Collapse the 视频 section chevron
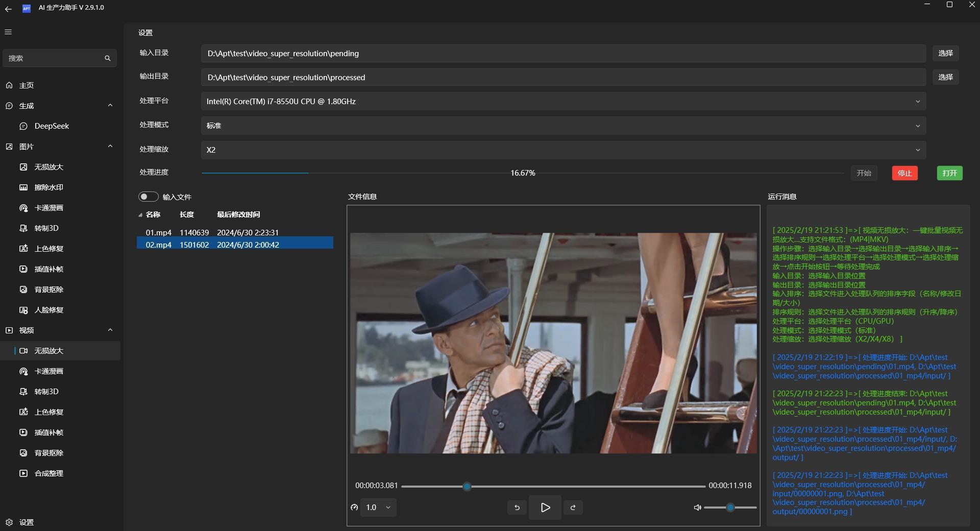This screenshot has height=531, width=980. (110, 330)
